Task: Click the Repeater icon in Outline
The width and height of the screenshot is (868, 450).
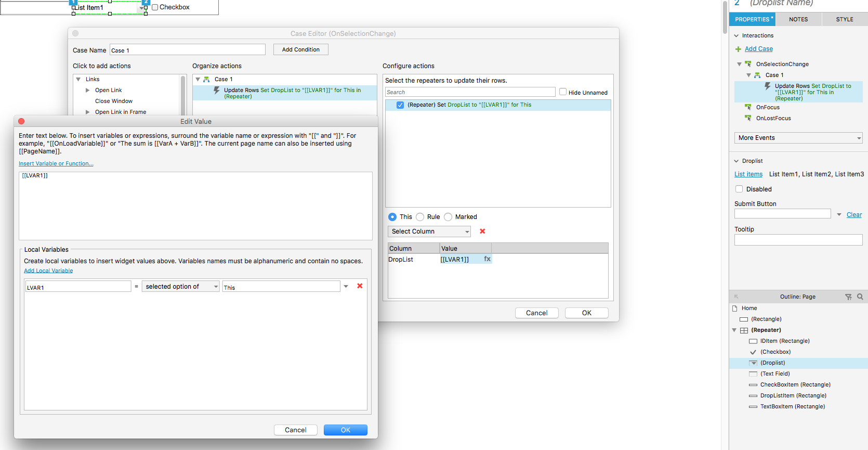Action: pos(744,330)
